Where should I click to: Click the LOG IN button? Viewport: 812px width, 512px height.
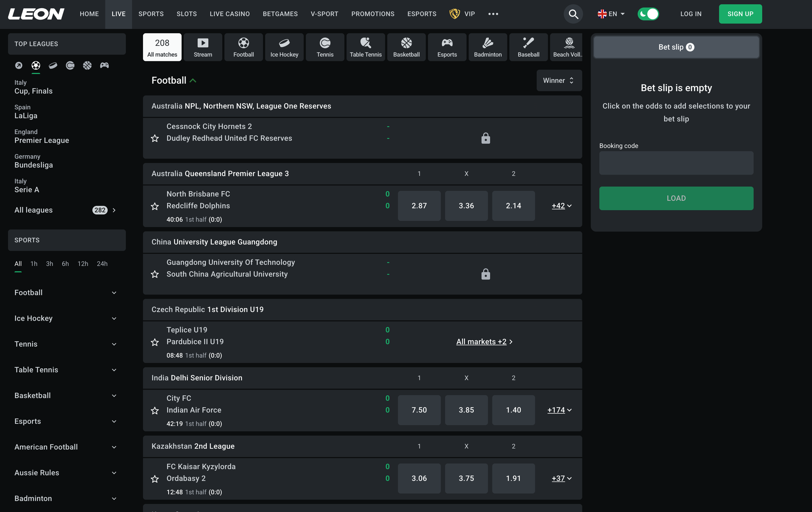pos(691,14)
